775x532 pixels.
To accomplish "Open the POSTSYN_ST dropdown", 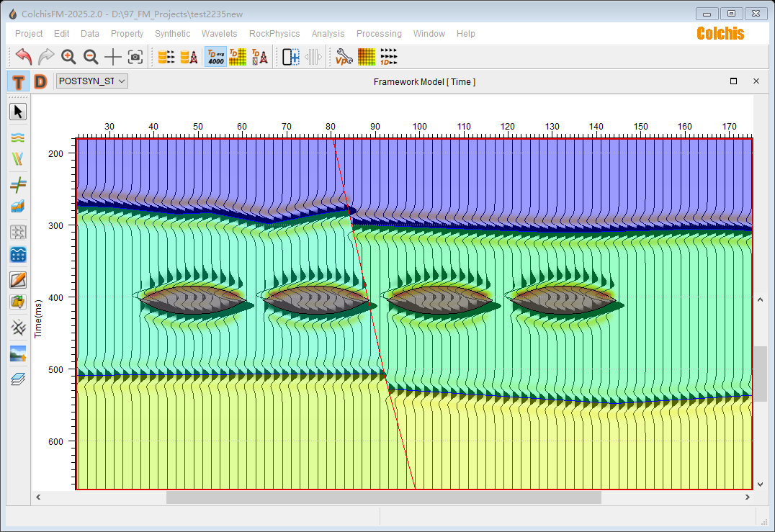I will tap(92, 81).
